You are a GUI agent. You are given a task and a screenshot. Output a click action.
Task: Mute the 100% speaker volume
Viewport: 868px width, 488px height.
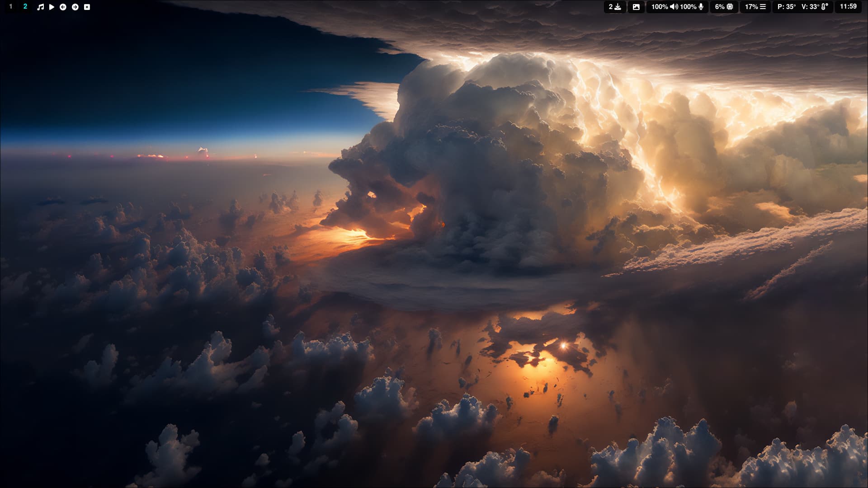click(674, 7)
